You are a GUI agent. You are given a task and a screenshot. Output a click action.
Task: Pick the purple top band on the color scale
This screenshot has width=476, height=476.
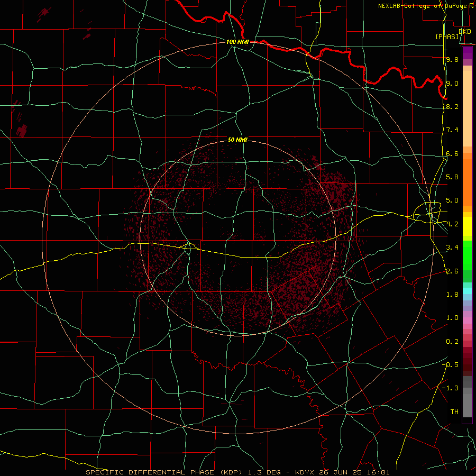pos(467,53)
